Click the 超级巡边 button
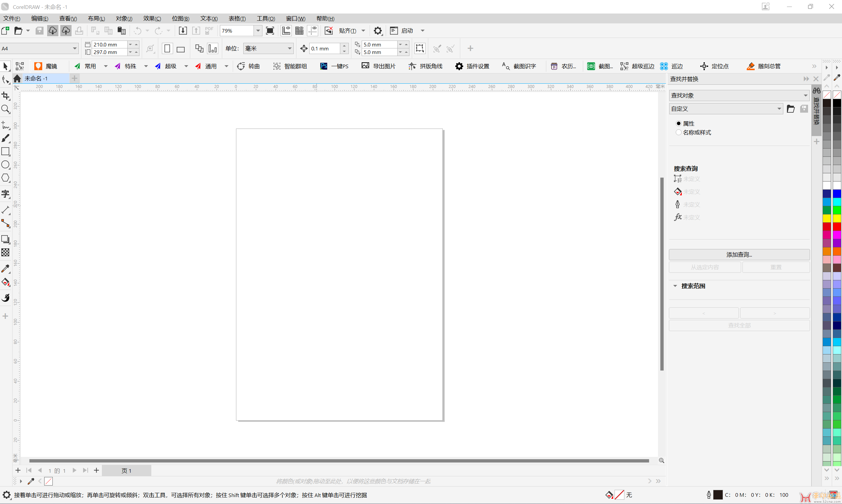This screenshot has width=842, height=504. point(637,66)
